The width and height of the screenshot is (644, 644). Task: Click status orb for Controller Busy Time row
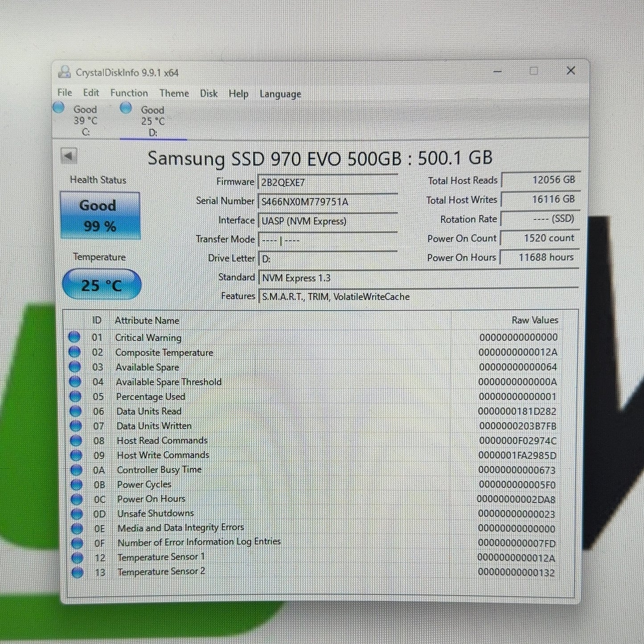tap(76, 469)
